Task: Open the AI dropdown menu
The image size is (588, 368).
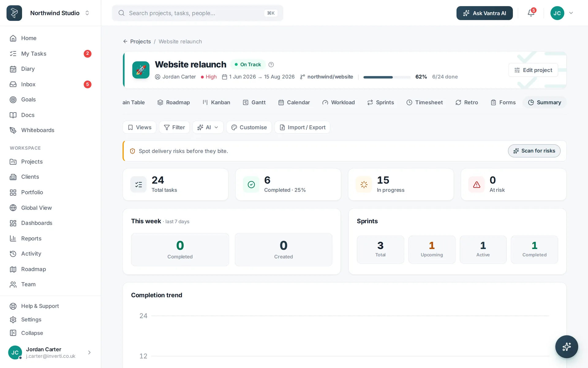Action: (x=208, y=127)
